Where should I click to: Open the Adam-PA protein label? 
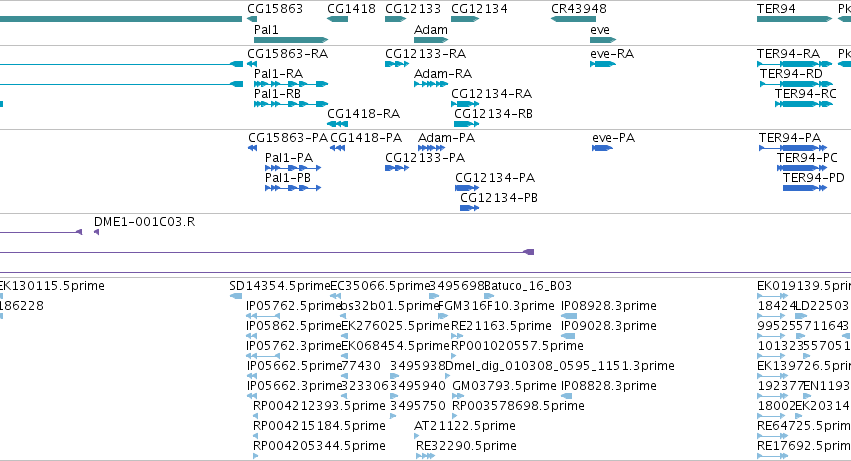pos(446,138)
